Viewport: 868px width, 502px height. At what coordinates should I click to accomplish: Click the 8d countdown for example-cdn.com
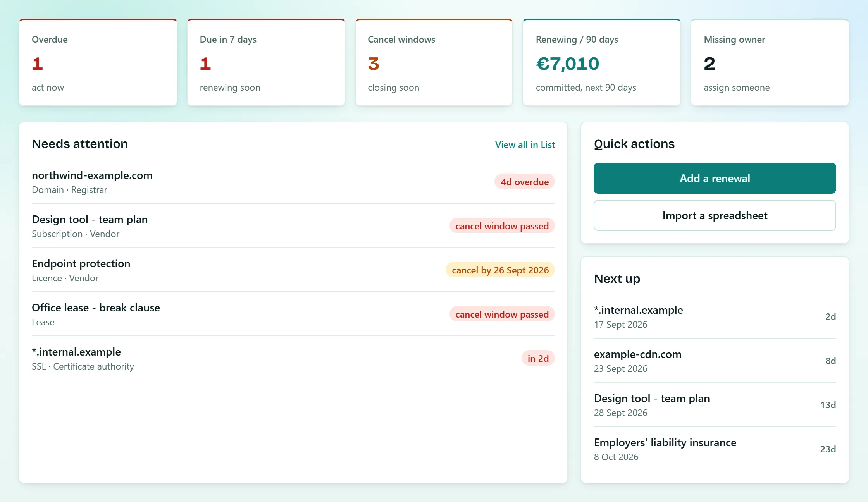830,361
